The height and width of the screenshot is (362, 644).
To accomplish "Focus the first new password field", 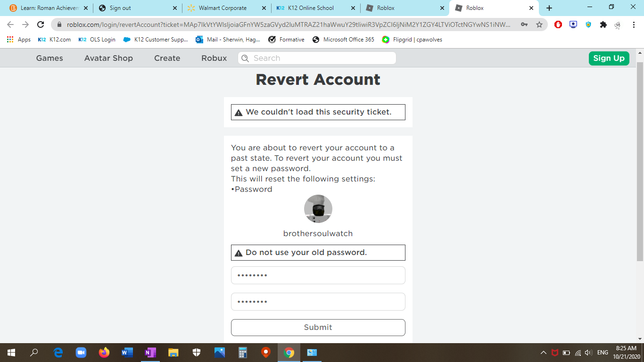I will 318,275.
